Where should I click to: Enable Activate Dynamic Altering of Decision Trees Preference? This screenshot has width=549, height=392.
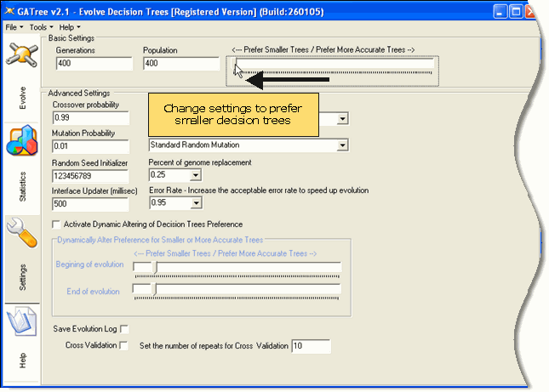(x=56, y=224)
